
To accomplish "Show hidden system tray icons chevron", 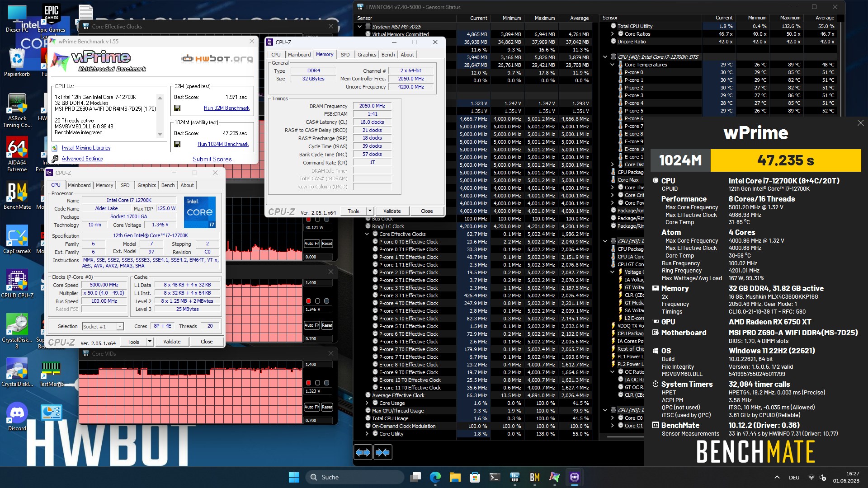I will point(777,477).
